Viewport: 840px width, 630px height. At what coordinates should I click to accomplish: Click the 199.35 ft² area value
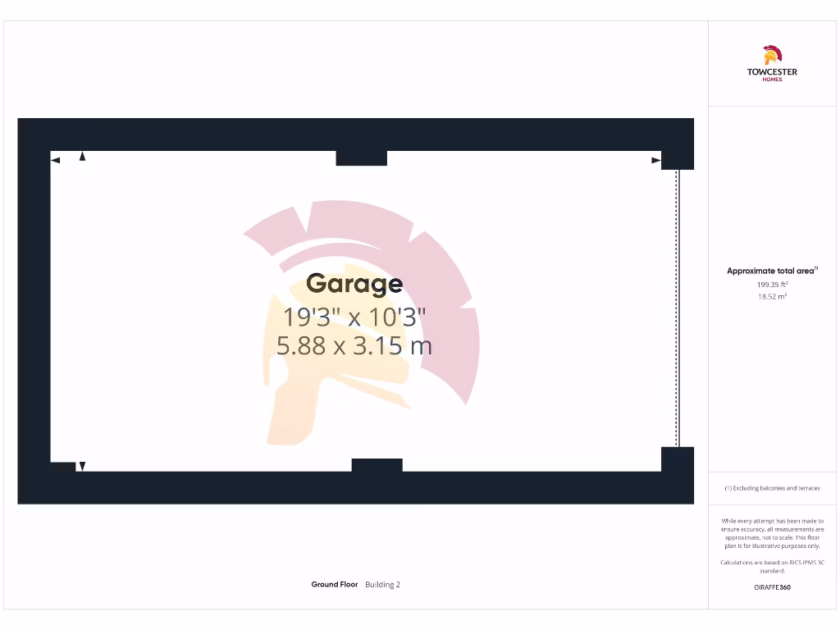pos(772,284)
